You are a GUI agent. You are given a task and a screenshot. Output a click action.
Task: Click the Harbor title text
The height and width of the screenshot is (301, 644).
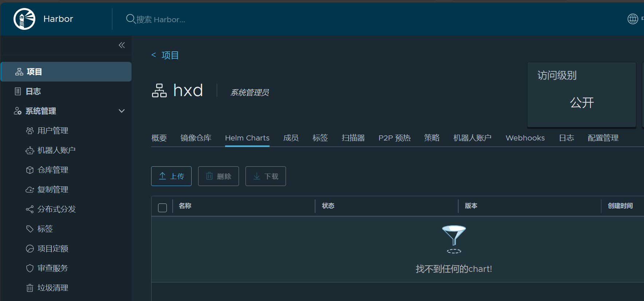(58, 19)
